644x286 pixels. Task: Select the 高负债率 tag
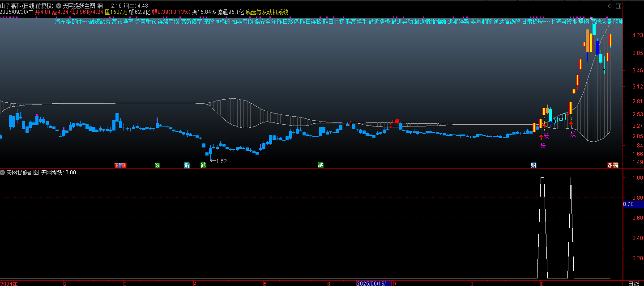click(191, 21)
